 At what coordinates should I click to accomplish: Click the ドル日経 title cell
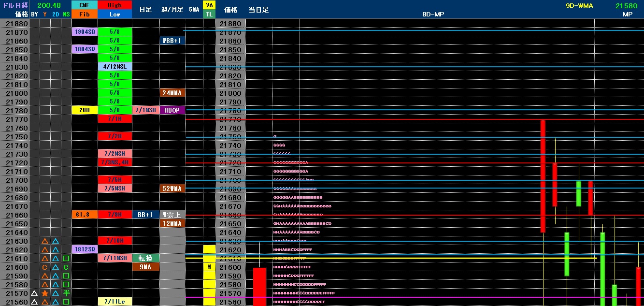15,5
